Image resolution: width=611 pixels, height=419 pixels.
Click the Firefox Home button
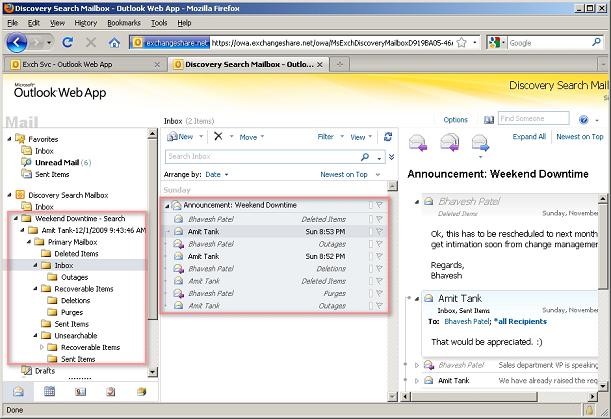point(114,43)
